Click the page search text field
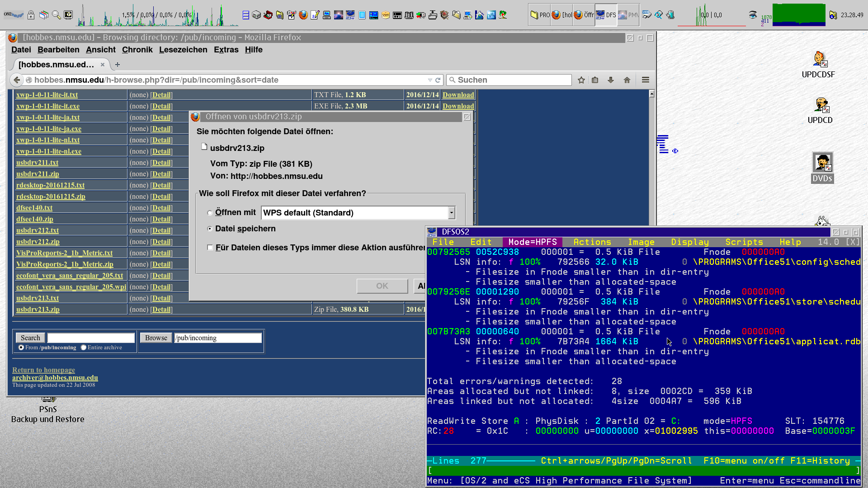The image size is (868, 488). click(91, 338)
